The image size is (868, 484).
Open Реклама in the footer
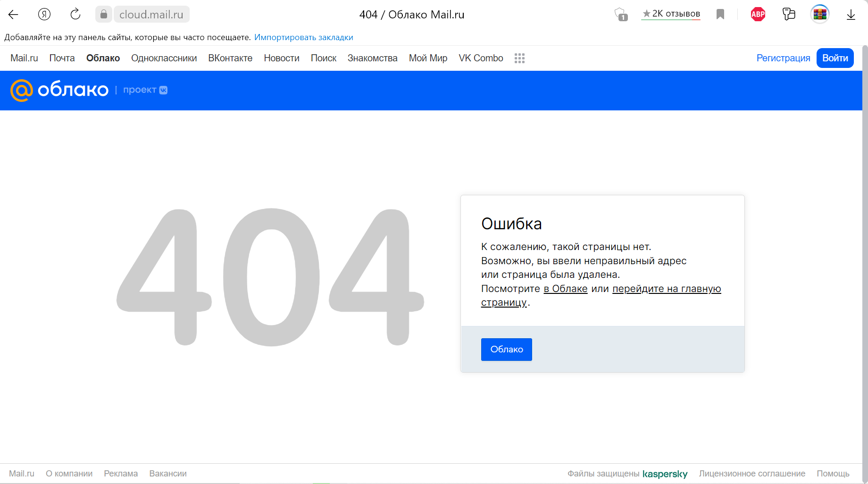(121, 474)
